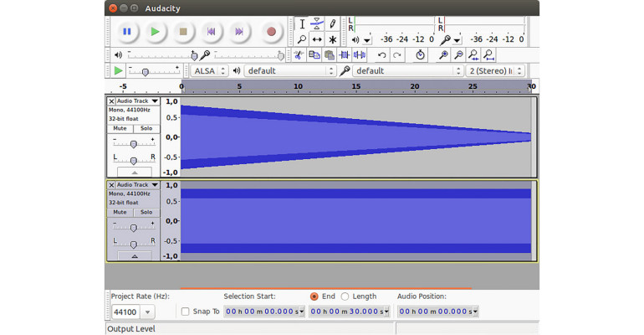Select the Time Shift tool
The width and height of the screenshot is (644, 335).
tap(317, 39)
